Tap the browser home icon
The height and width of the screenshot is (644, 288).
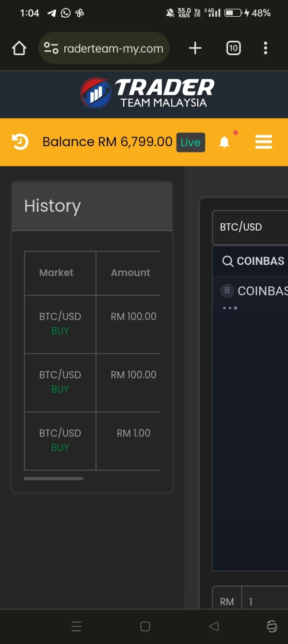[x=19, y=48]
